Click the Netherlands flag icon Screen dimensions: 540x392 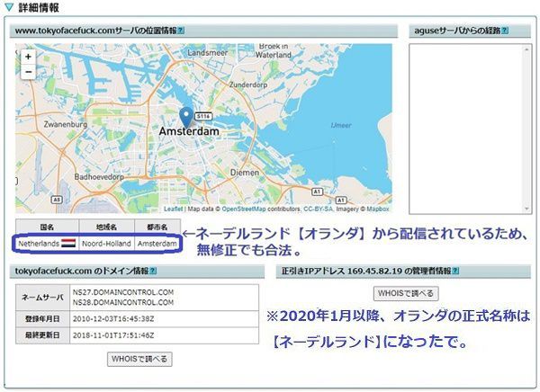(68, 244)
